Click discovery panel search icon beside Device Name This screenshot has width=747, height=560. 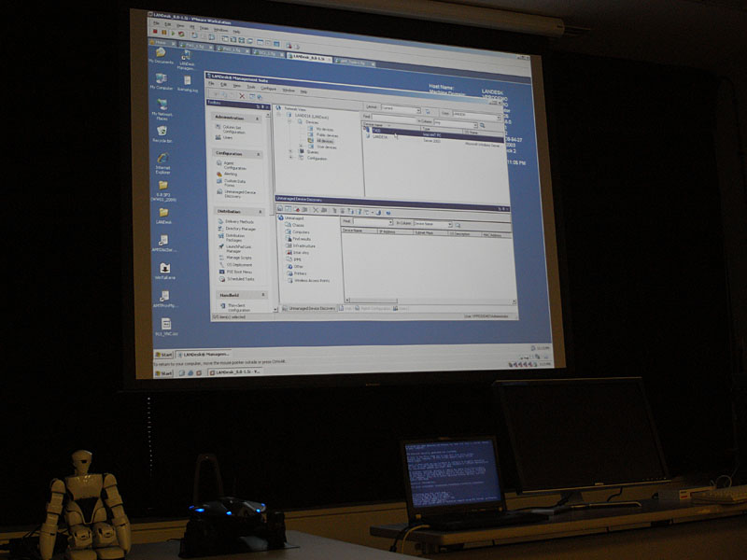(458, 225)
